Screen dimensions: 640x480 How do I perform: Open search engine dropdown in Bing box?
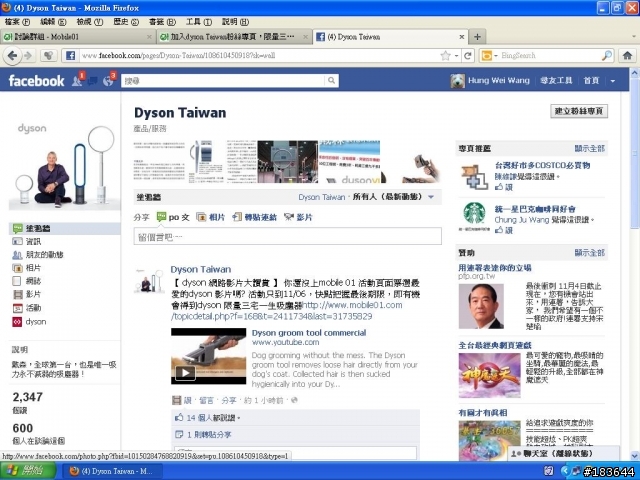click(x=496, y=56)
